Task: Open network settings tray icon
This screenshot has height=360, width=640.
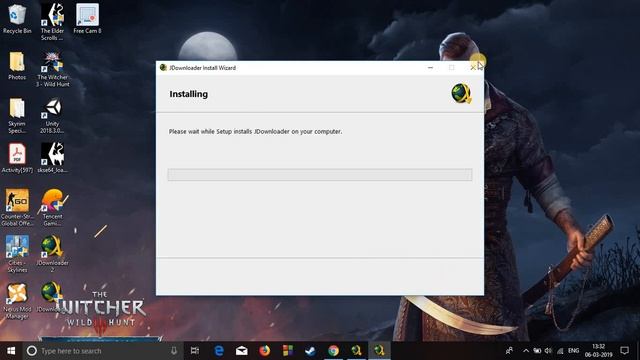Action: click(x=560, y=351)
